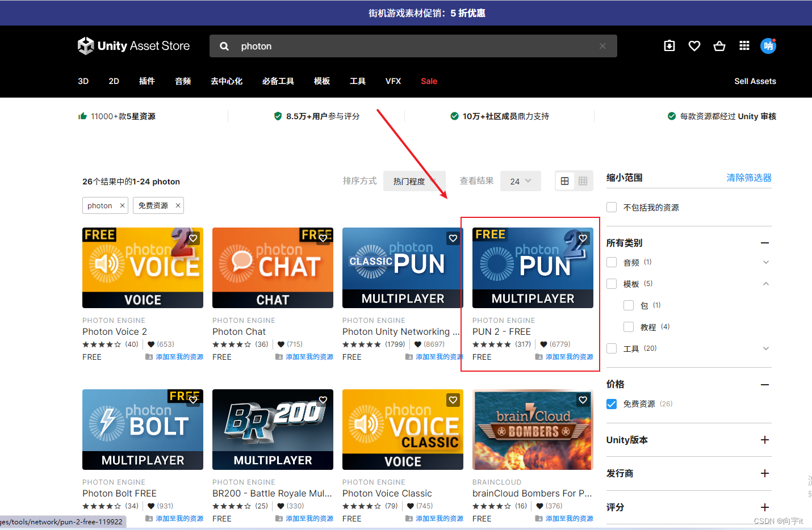
Task: Collapse the 所有类别 section
Action: tap(765, 243)
